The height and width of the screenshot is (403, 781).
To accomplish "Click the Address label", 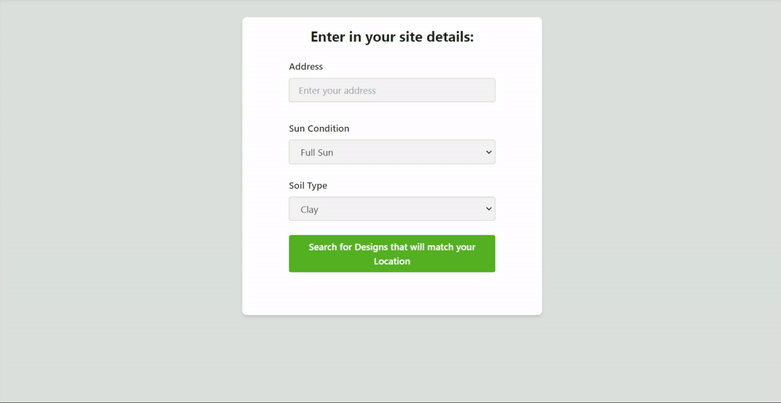I will coord(306,66).
